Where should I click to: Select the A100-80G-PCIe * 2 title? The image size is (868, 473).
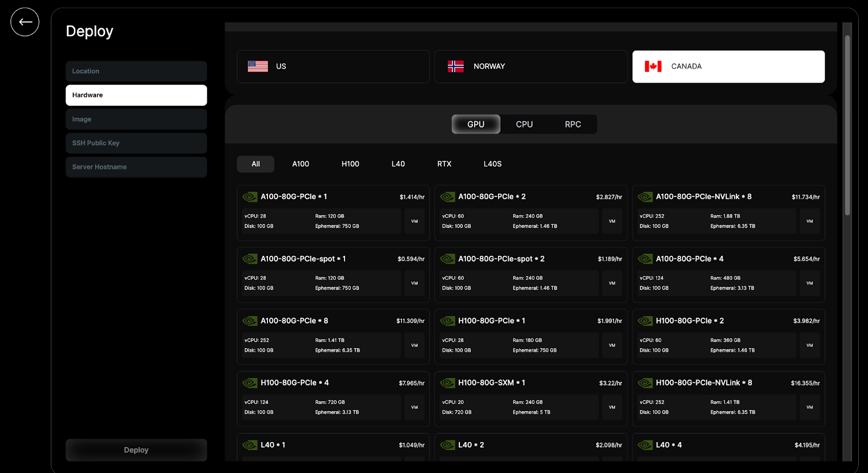point(492,197)
